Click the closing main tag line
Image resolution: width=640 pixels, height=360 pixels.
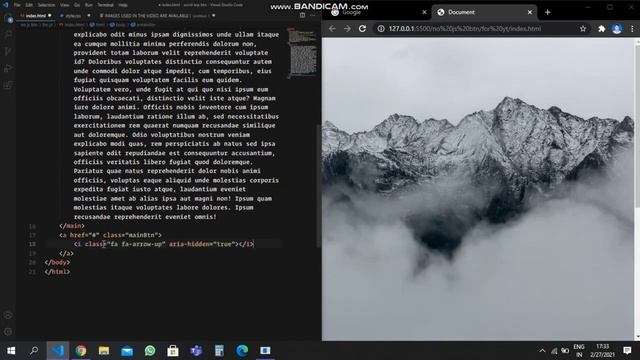[72, 226]
